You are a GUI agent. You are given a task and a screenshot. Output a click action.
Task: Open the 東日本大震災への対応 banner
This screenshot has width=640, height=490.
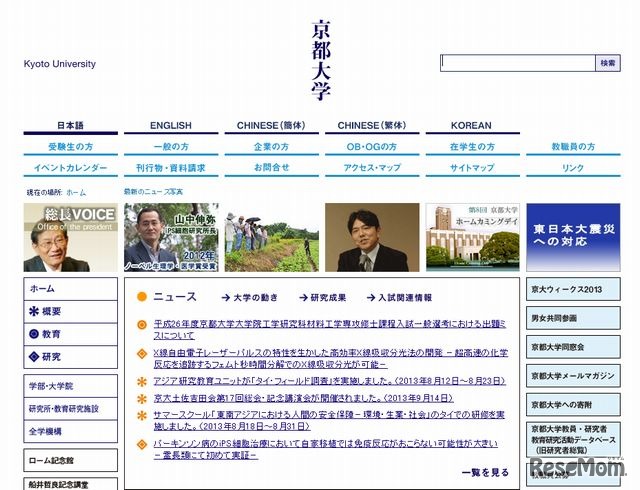pos(573,237)
